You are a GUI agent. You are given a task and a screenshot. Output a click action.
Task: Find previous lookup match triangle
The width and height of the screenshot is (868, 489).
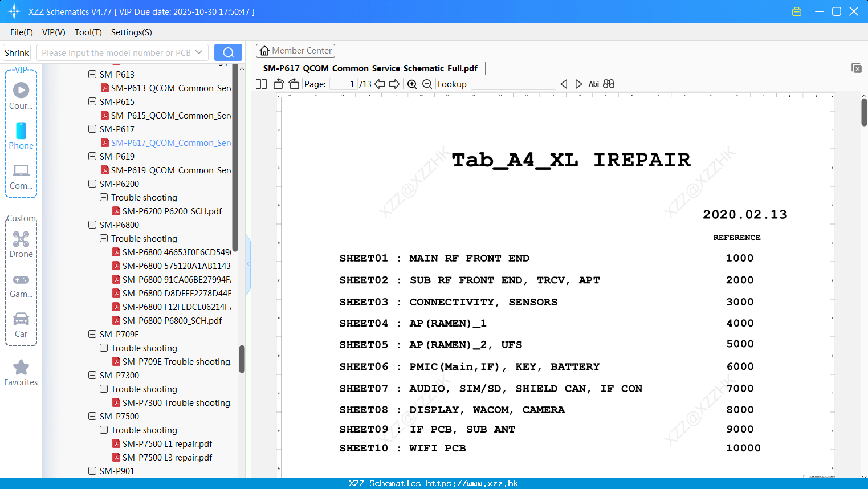point(564,84)
